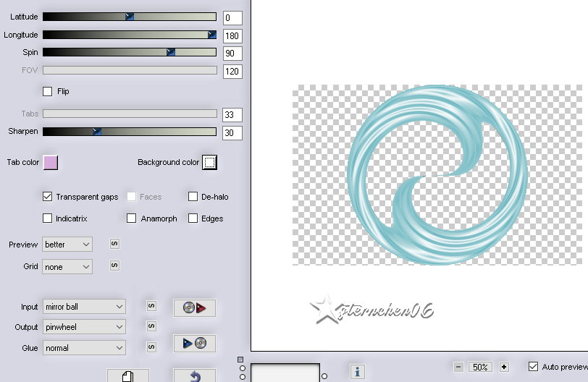Click the save preset button (arrow then disc)
This screenshot has width=588, height=382.
click(x=195, y=344)
